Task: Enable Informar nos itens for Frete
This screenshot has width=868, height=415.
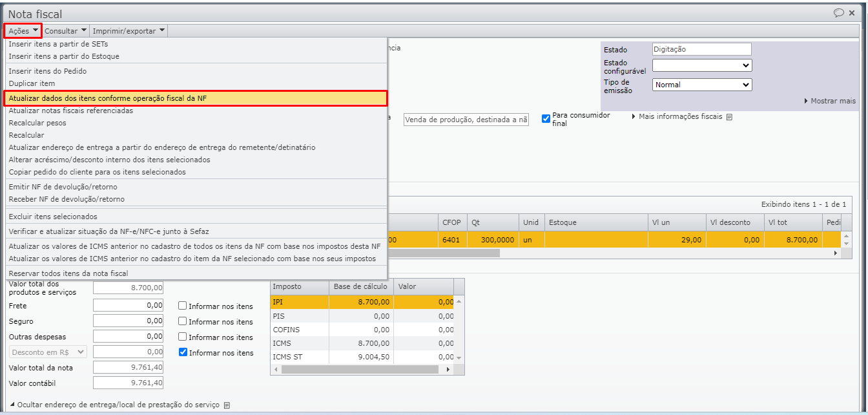Action: coord(183,306)
